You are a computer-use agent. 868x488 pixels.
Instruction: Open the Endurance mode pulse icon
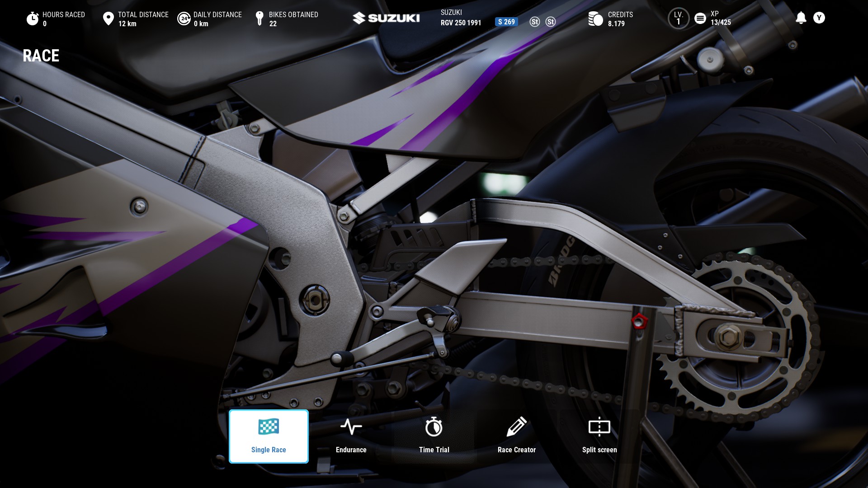click(x=351, y=427)
